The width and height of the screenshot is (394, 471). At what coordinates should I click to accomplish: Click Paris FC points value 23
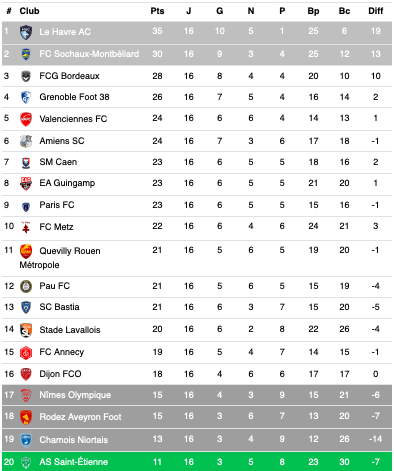(x=157, y=205)
